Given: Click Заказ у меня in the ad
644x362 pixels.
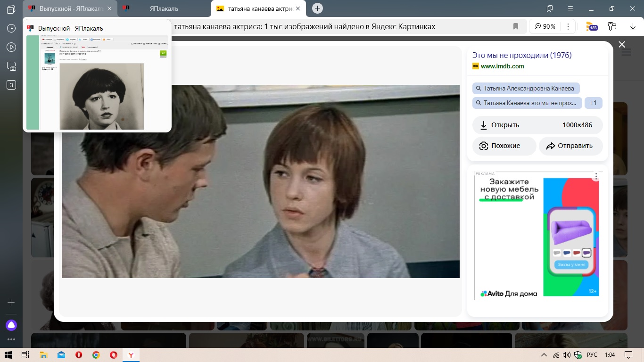Looking at the screenshot, I should pyautogui.click(x=571, y=264).
